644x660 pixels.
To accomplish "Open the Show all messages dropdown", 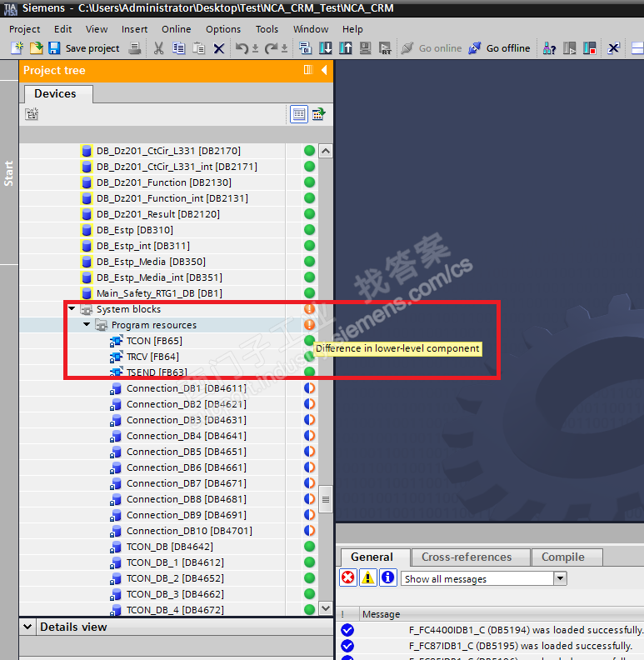I will pyautogui.click(x=560, y=578).
